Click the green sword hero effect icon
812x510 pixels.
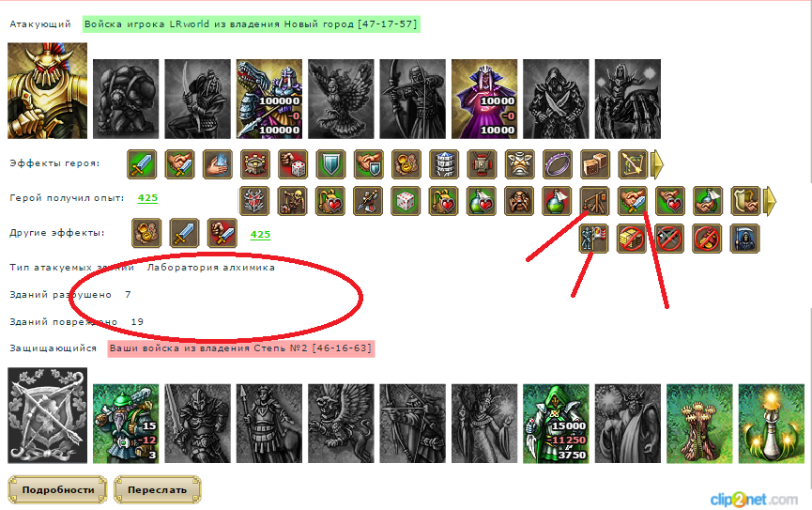point(142,164)
